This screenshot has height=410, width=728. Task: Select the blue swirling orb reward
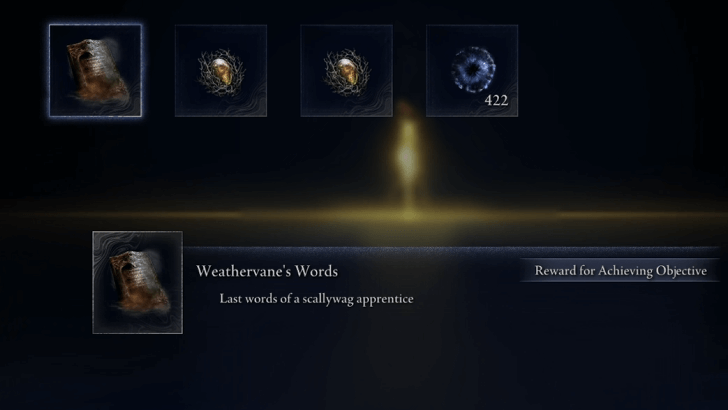(x=472, y=71)
